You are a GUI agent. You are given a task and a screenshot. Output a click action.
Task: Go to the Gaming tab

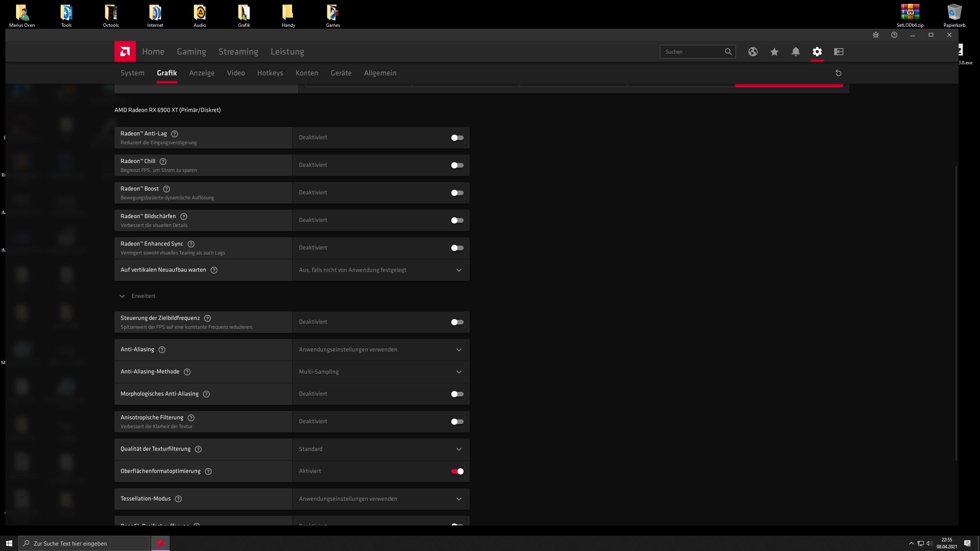191,52
